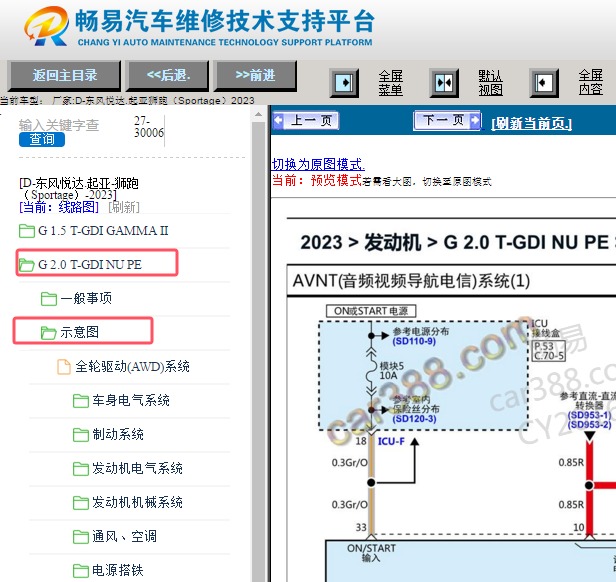The width and height of the screenshot is (616, 582).
Task: Click the folder icon beside 通风、空调
Action: point(81,537)
